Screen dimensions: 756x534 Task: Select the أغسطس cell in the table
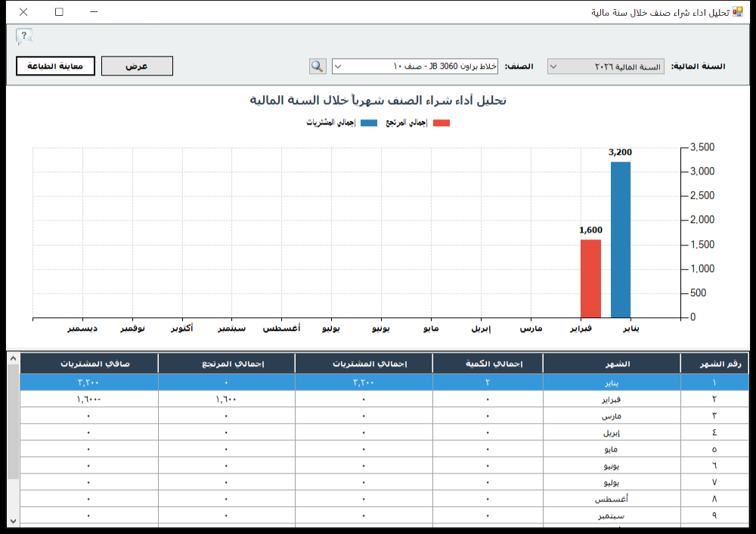tap(612, 499)
